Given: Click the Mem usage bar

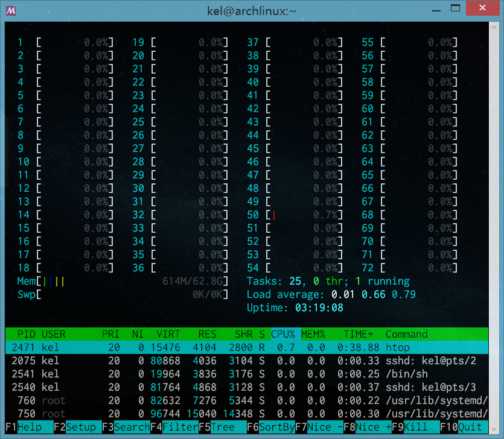Looking at the screenshot, I should tap(123, 282).
